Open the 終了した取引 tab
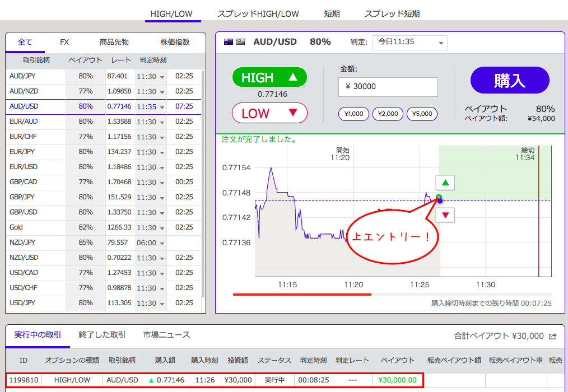568x392 pixels. (102, 335)
